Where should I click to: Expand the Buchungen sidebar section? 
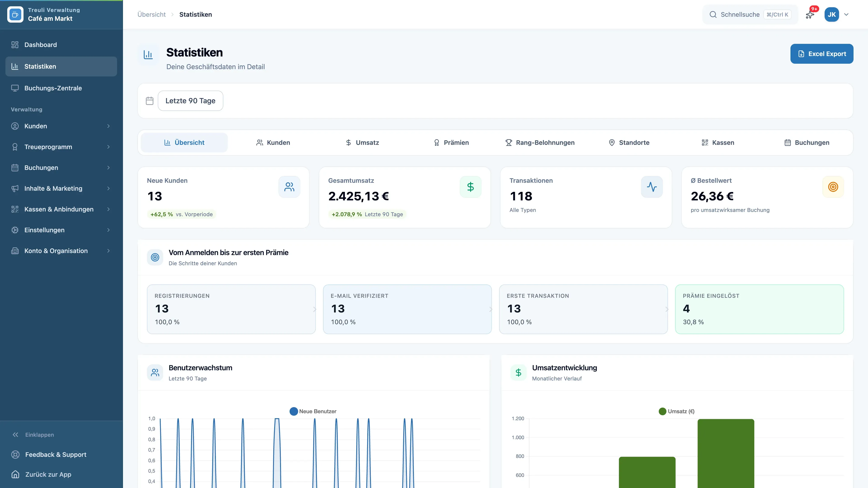(x=61, y=168)
